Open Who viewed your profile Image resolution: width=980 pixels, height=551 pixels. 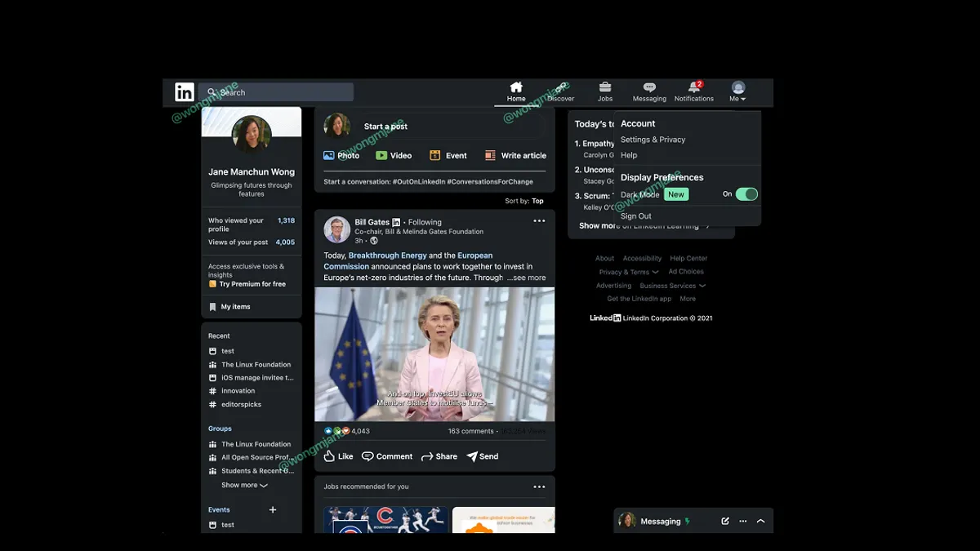point(252,224)
